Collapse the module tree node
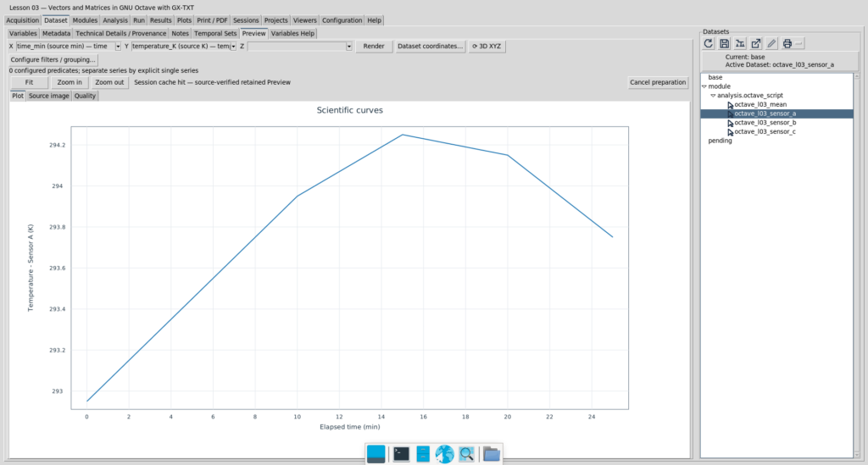The image size is (868, 465). point(704,86)
